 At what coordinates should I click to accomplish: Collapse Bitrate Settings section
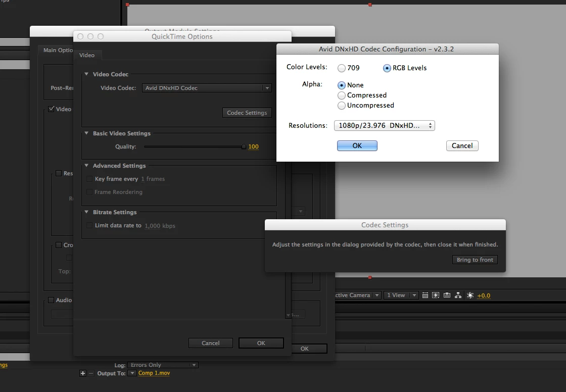click(86, 212)
